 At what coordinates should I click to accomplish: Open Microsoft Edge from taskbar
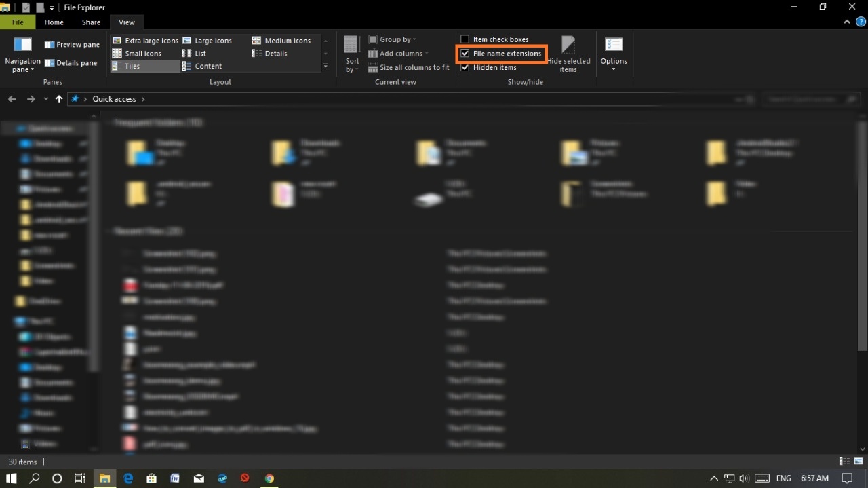128,478
